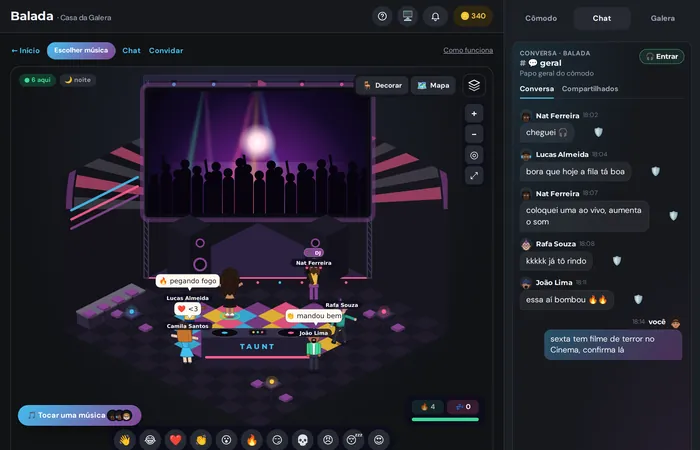Screen dimensions: 700x450
Task: Send the laughing tears face reaction
Action: point(150,440)
